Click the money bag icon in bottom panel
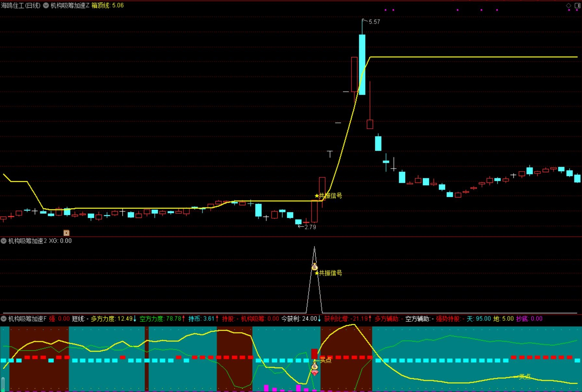 pyautogui.click(x=315, y=367)
